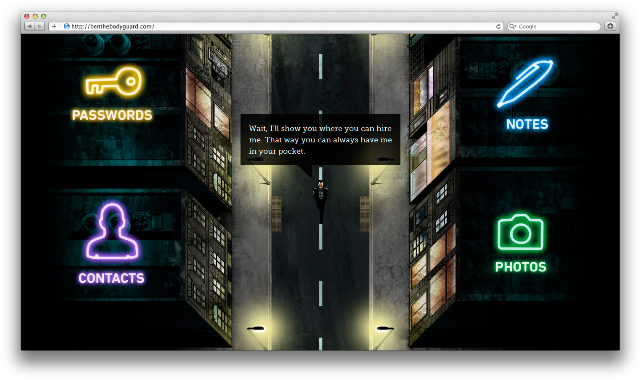Click the Google search field

[x=554, y=27]
